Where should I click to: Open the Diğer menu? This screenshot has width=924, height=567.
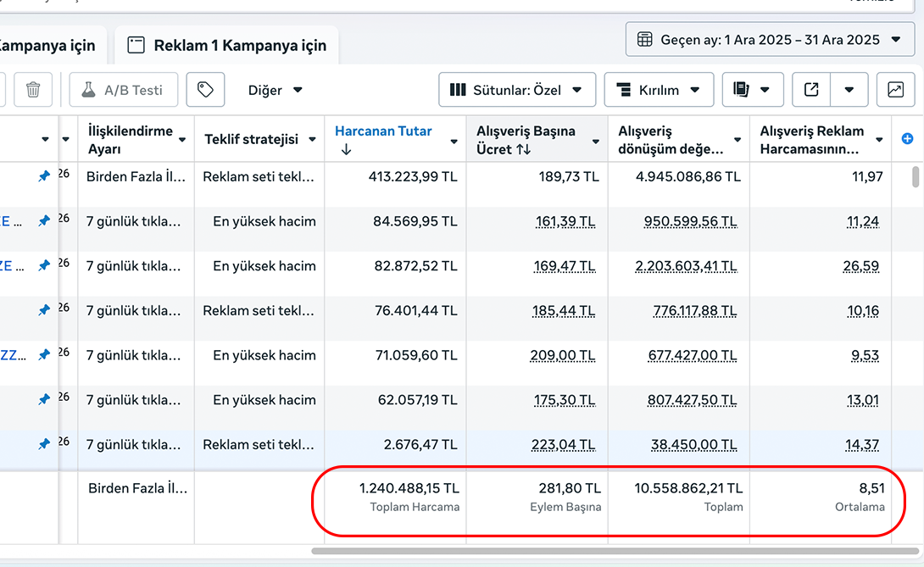275,90
